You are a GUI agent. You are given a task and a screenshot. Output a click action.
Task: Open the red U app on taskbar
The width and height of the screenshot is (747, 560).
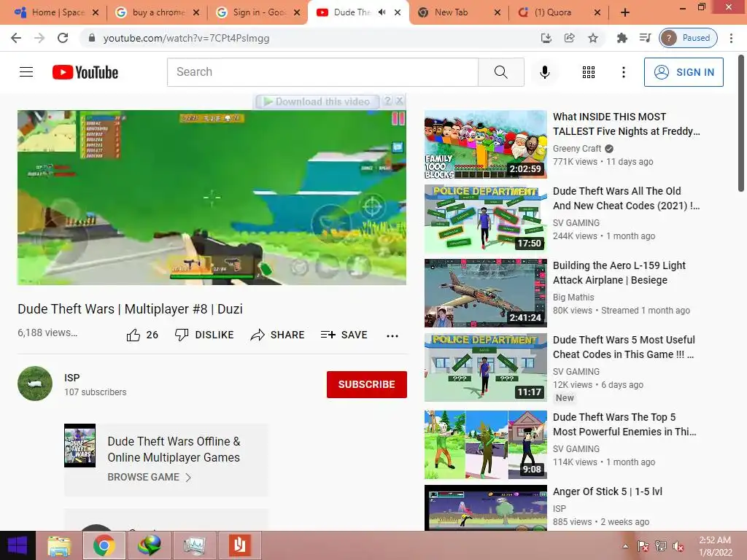[239, 545]
